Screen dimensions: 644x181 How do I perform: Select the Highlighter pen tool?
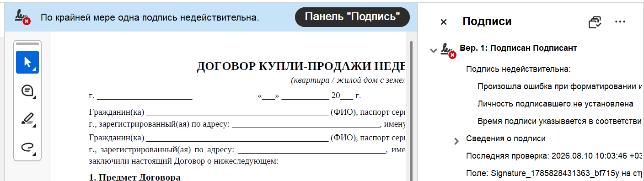click(x=27, y=119)
